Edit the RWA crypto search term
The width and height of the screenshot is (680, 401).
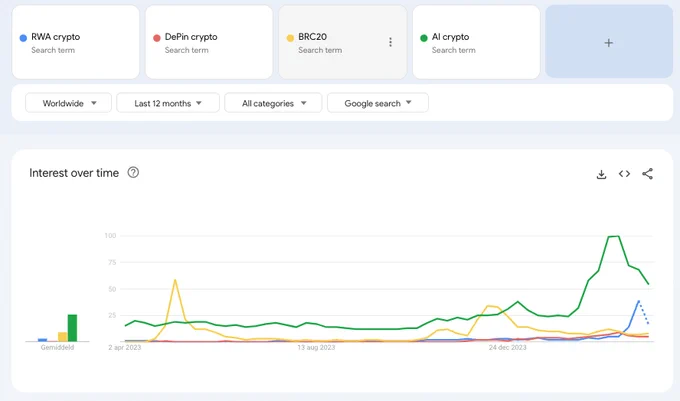point(56,37)
